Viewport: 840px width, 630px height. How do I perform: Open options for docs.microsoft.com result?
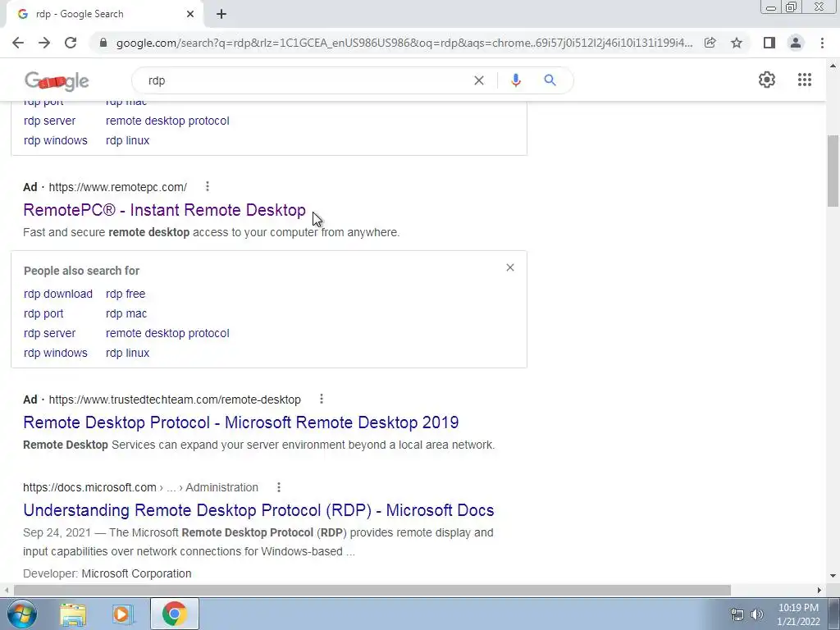click(x=279, y=487)
